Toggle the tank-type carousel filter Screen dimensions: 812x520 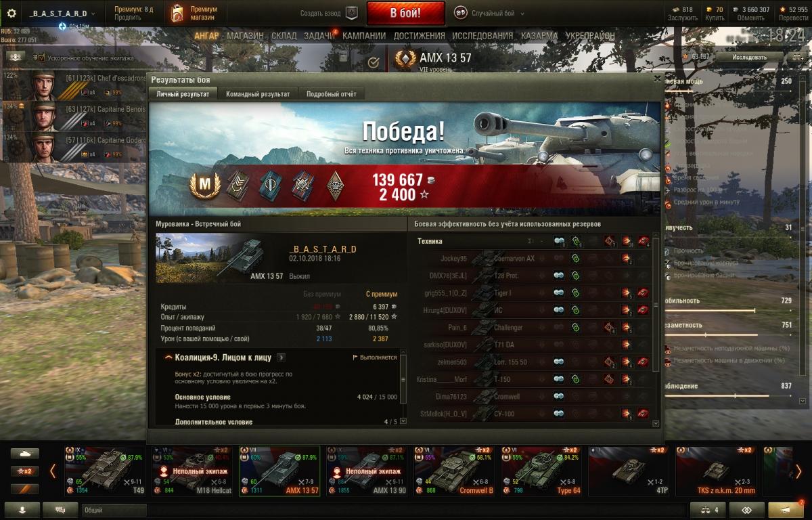(x=24, y=454)
